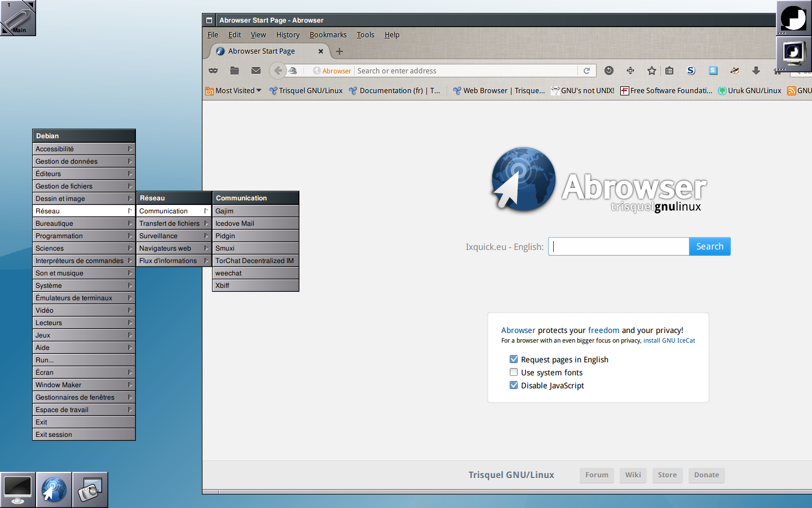Show bookmarks list icon
The width and height of the screenshot is (812, 508).
click(x=669, y=71)
